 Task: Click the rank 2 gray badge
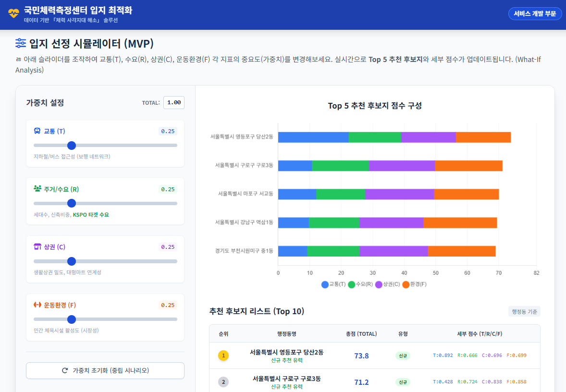223,382
